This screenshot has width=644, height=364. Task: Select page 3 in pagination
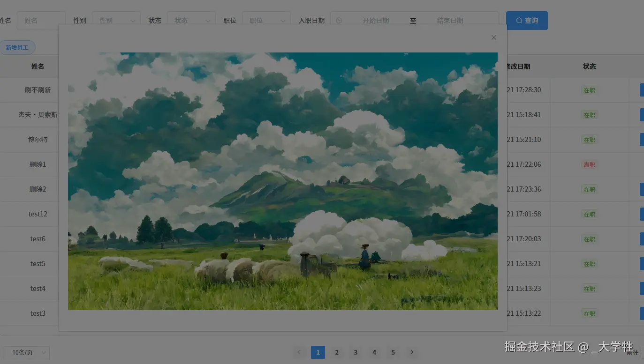(x=356, y=352)
